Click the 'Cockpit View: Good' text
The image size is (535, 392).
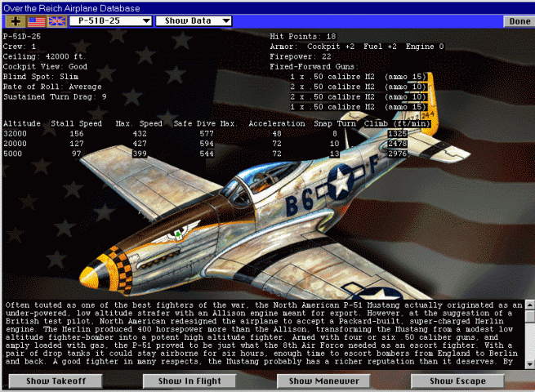point(45,66)
